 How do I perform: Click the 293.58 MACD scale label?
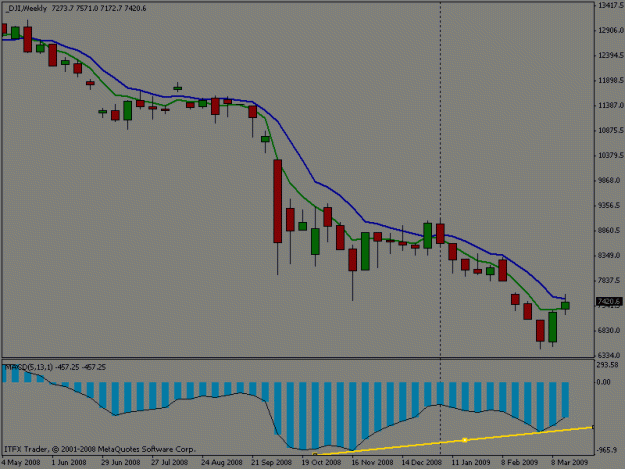click(609, 365)
